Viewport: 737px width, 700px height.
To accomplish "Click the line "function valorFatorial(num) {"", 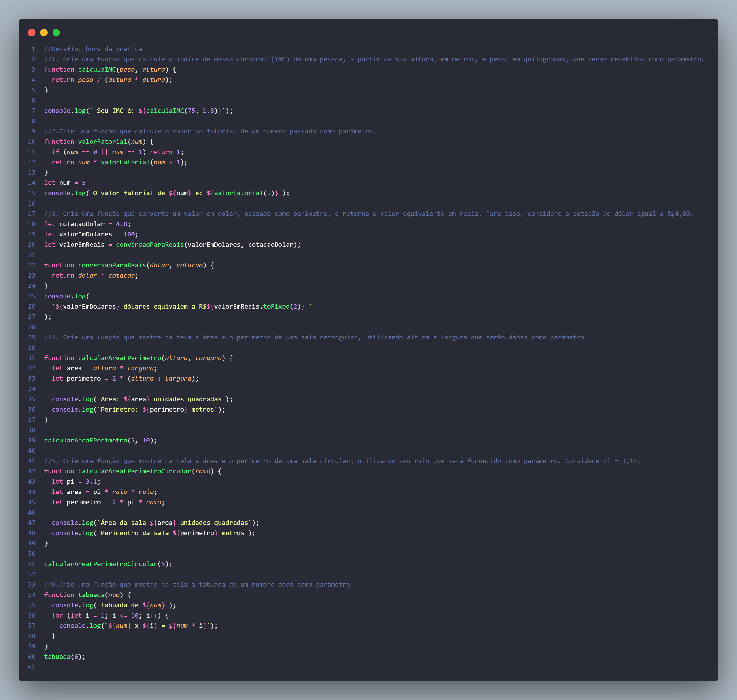I will pyautogui.click(x=99, y=142).
